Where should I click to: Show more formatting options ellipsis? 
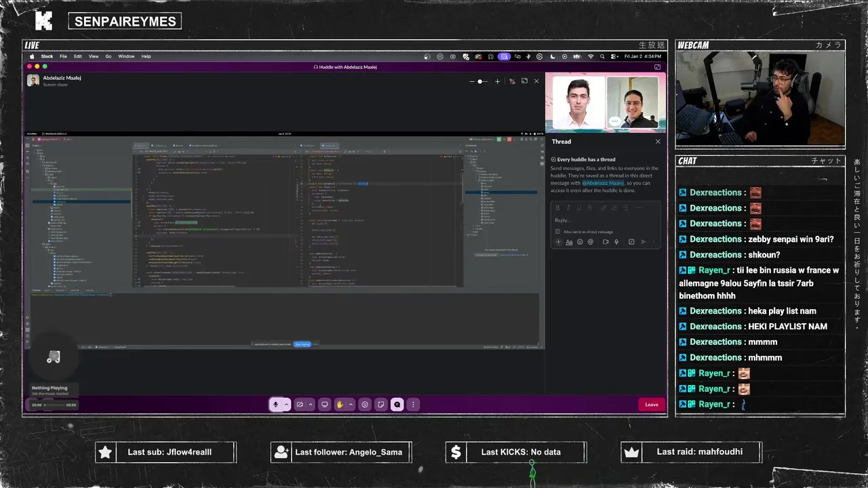pyautogui.click(x=638, y=207)
